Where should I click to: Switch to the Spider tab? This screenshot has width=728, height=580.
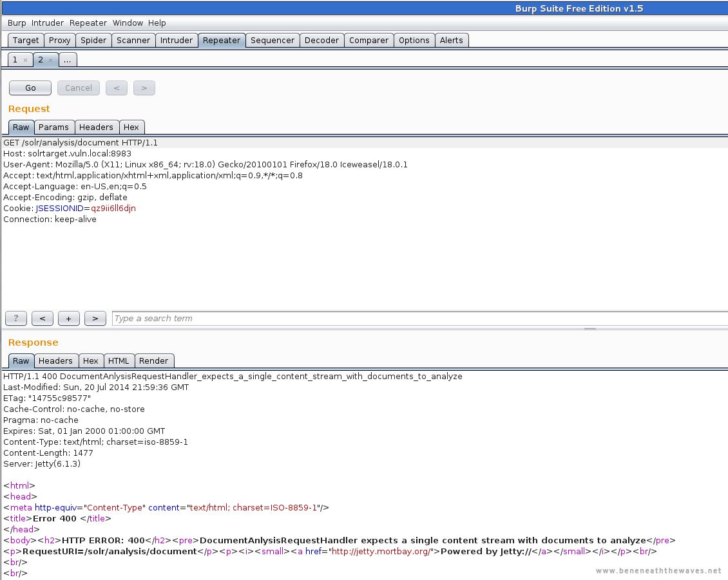click(93, 41)
